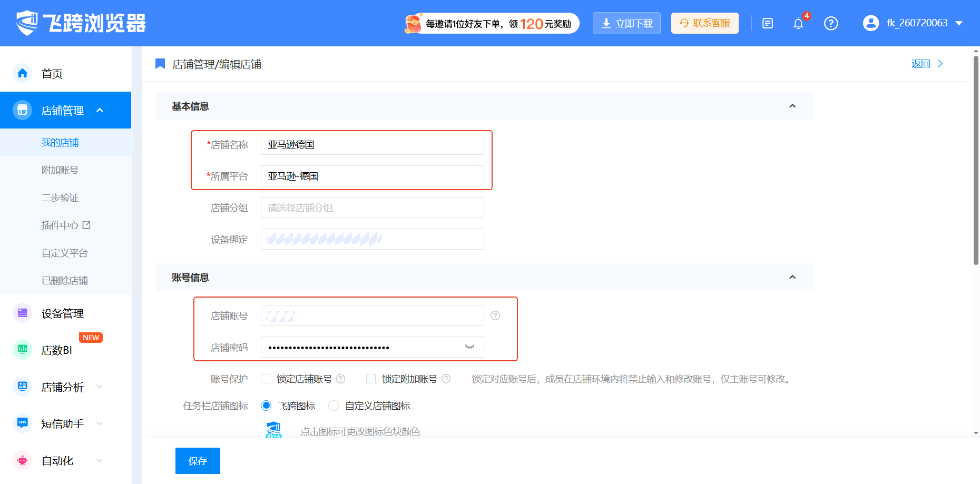Open the notification bell
The image size is (980, 484).
tap(798, 23)
